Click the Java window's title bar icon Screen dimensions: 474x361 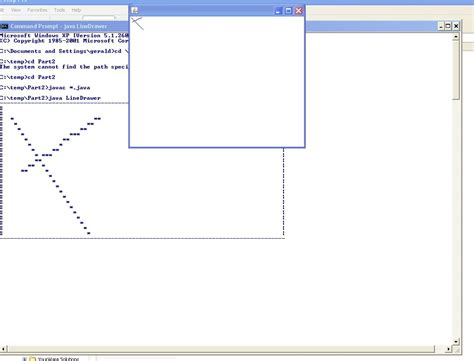[135, 10]
